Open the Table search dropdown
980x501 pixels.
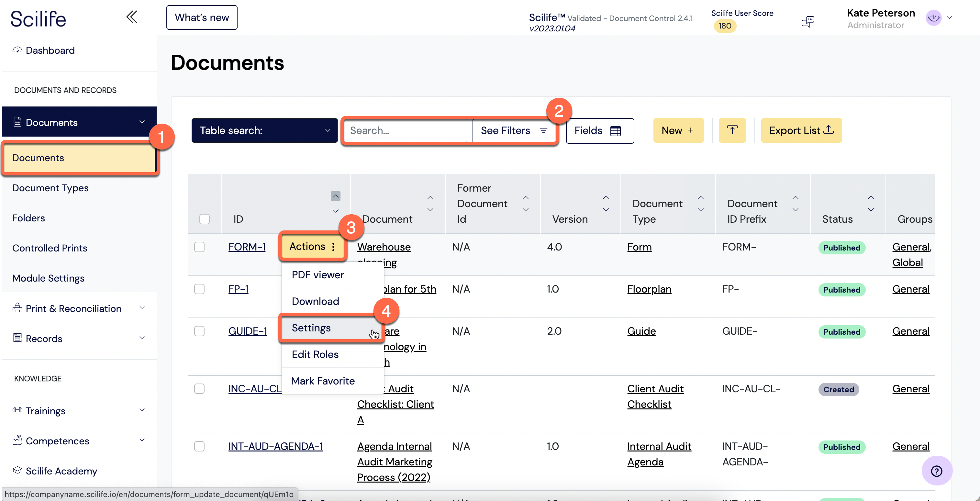pos(264,130)
